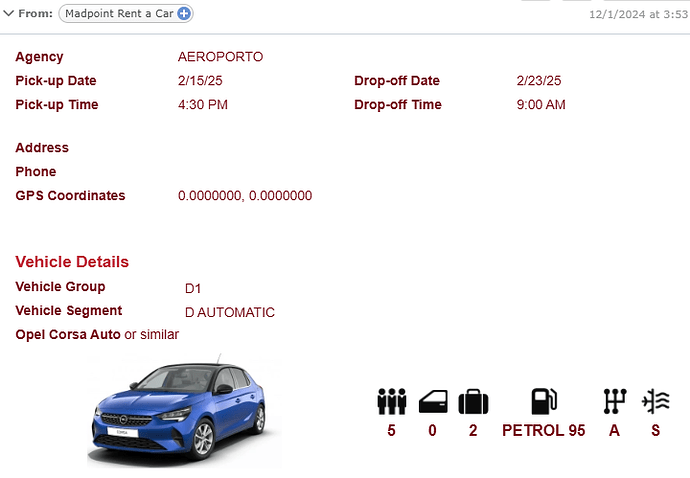Viewport: 690px width, 478px height.
Task: Click the Vehicle Segment label
Action: 69,311
